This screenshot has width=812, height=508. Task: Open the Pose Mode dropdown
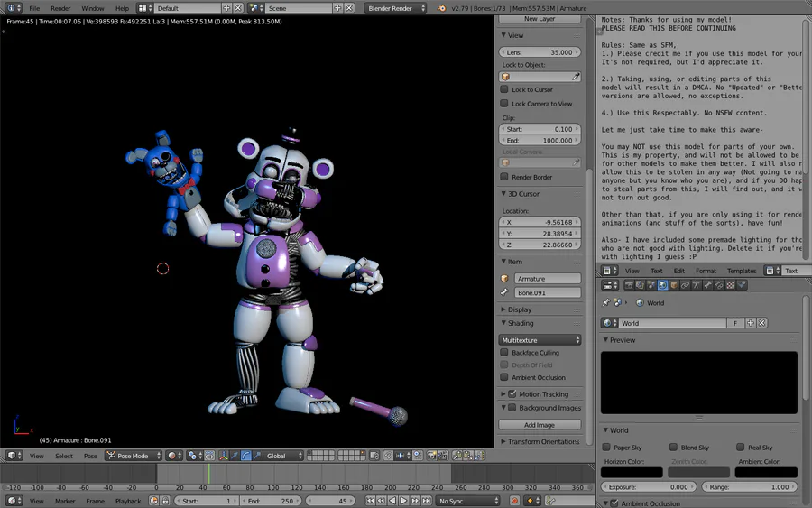point(134,456)
